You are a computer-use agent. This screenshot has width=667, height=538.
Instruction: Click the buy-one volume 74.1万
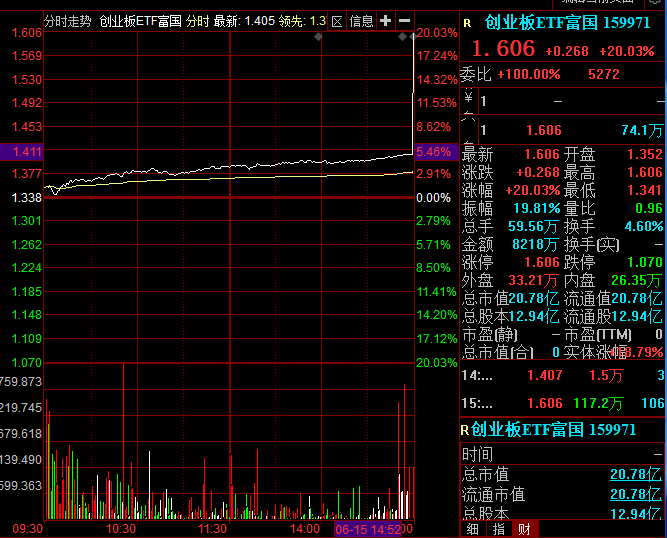[642, 130]
